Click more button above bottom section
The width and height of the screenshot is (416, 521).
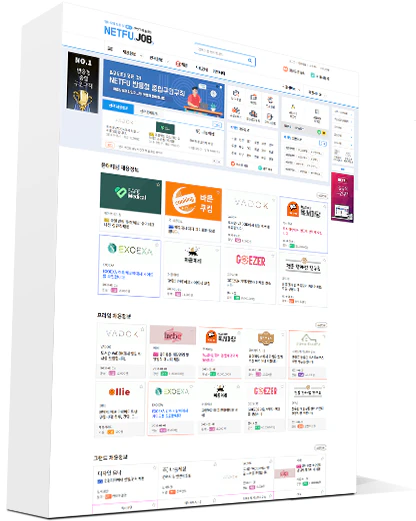320,448
